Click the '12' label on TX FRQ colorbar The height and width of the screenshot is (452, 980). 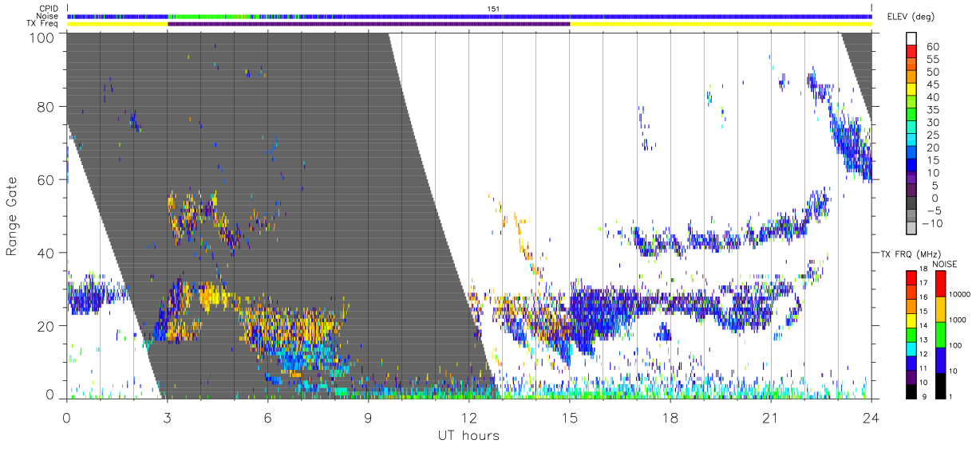click(x=923, y=354)
